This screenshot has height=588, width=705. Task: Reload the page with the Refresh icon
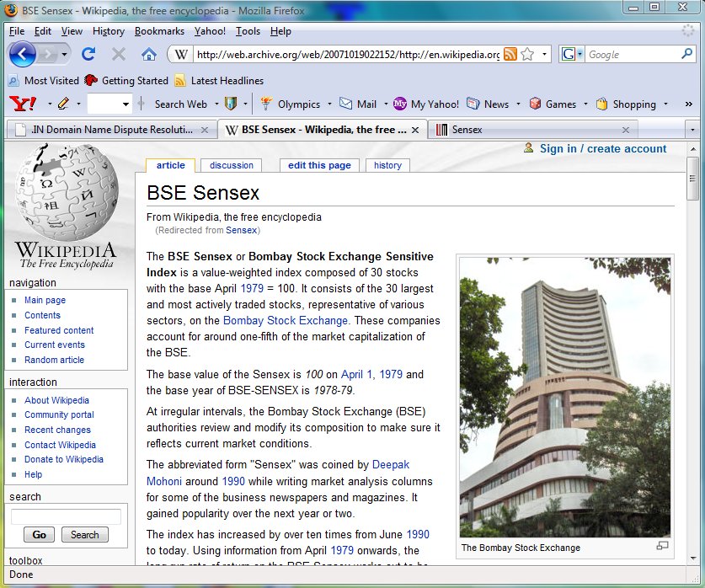88,55
